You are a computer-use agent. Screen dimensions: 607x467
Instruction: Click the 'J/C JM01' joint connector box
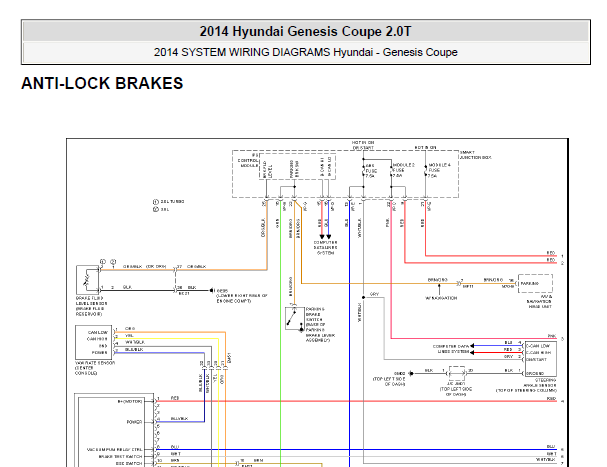tap(457, 373)
